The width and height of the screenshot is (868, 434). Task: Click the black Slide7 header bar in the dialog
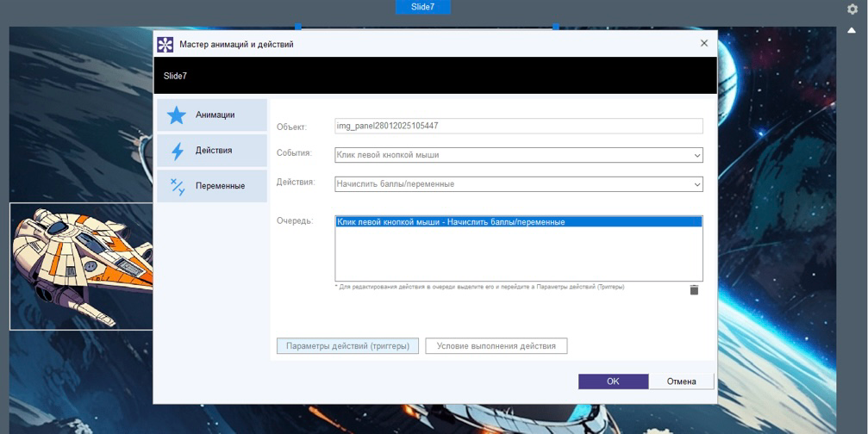tap(434, 76)
